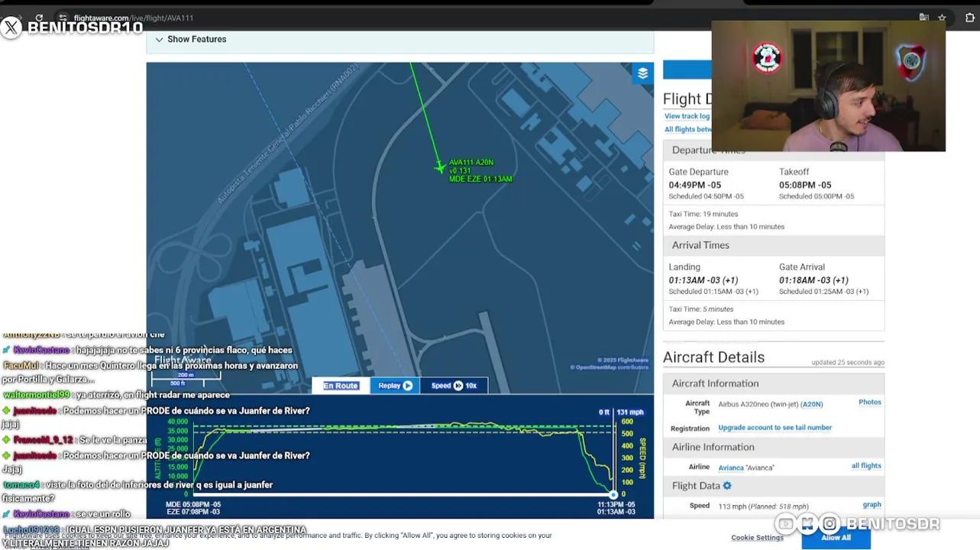This screenshot has height=550, width=980.
Task: Click the Takeoff 05:08PM -05 time
Action: (x=805, y=185)
